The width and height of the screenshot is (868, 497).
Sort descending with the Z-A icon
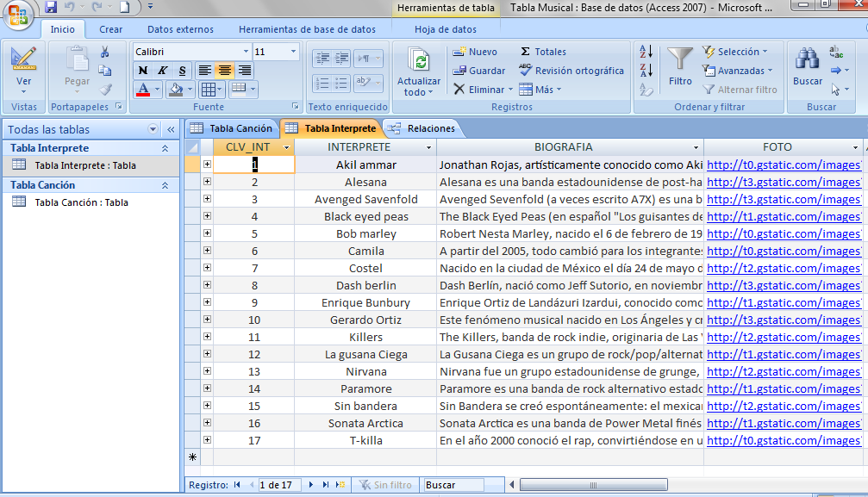646,71
